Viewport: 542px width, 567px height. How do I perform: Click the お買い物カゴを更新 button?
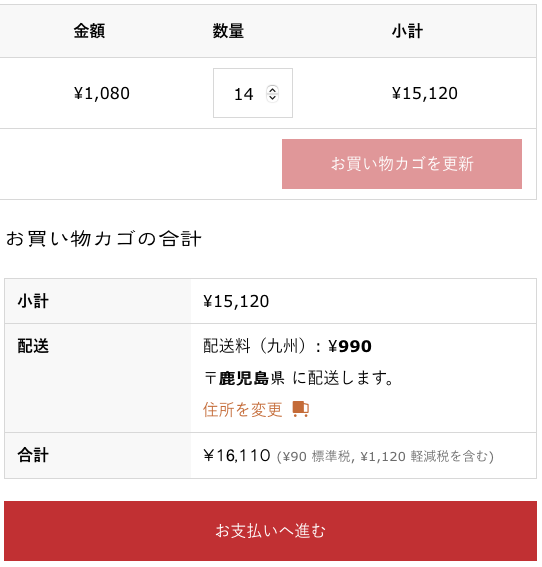pos(402,164)
